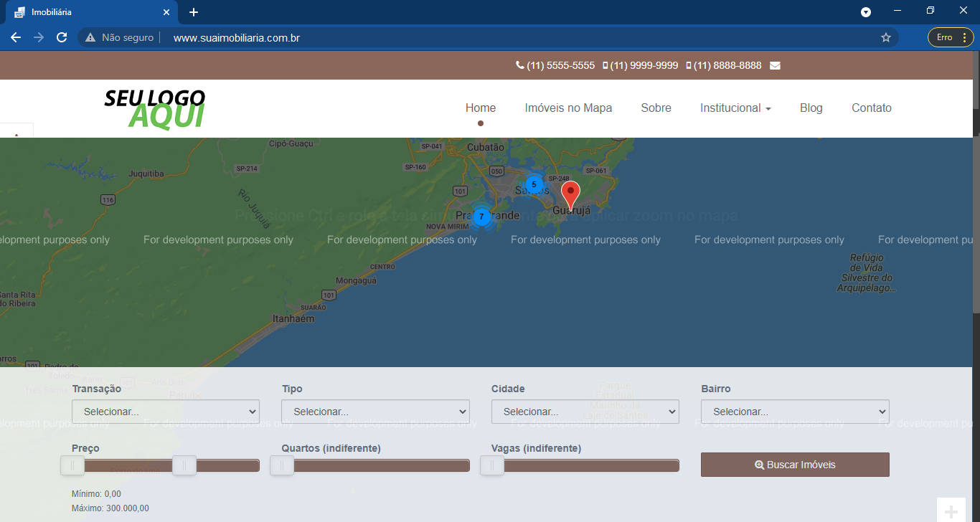This screenshot has height=522, width=980.
Task: Go to Imóveis no Mapa page
Action: 568,108
